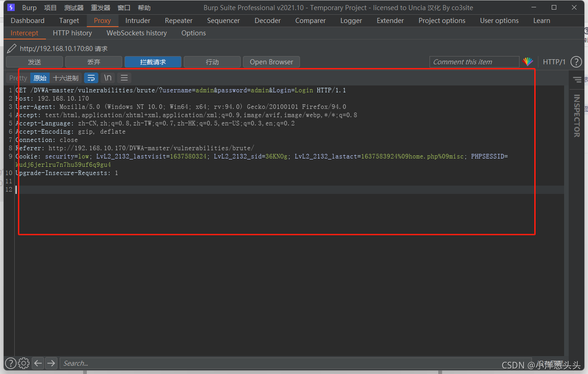Click the Accept-Language header line

[155, 123]
